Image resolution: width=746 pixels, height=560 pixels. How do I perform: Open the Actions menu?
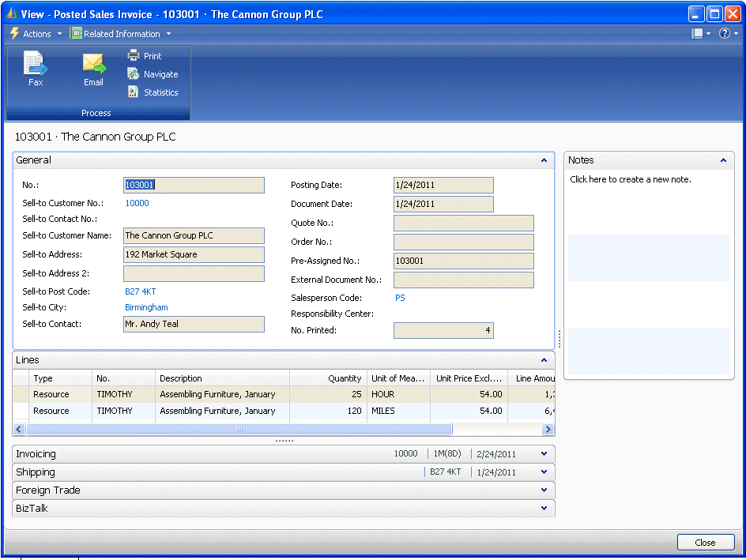[x=36, y=34]
